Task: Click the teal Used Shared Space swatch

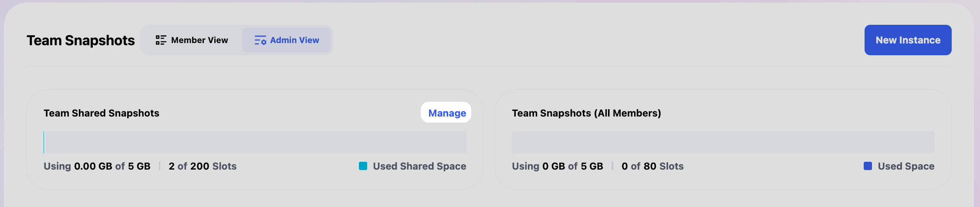Action: click(363, 166)
